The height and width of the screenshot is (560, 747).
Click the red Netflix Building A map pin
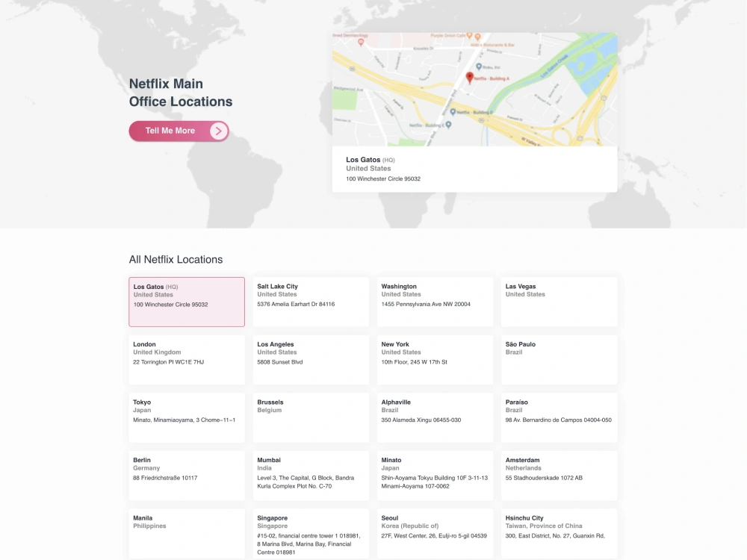[470, 78]
